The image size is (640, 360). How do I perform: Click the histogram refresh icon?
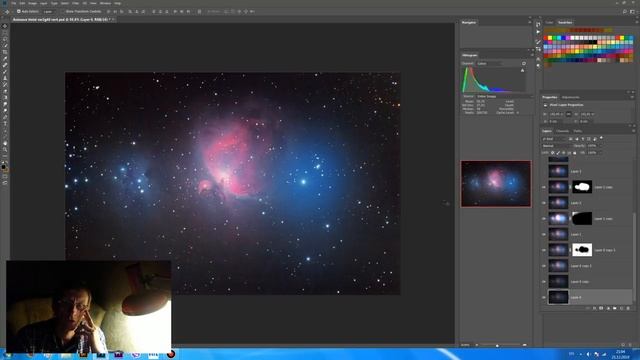point(524,63)
